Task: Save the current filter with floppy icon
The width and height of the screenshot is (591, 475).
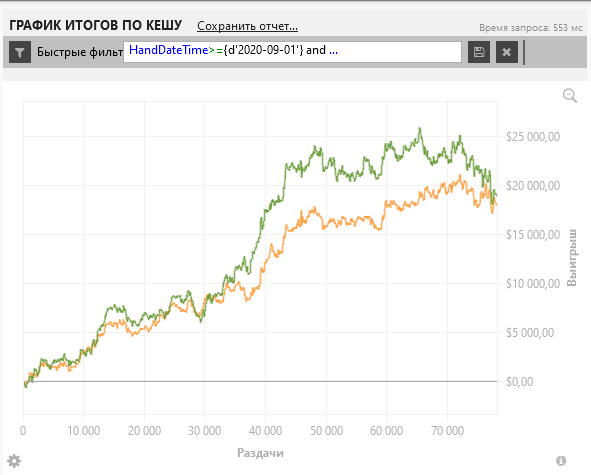Action: coord(479,52)
